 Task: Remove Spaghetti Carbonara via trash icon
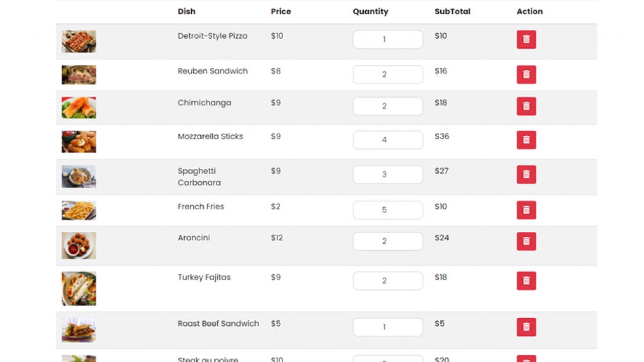click(x=526, y=174)
